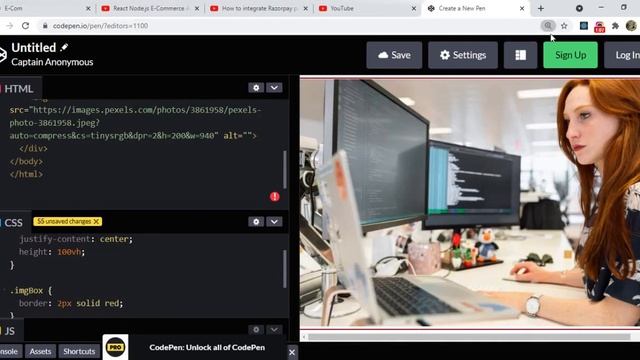
Task: Open the browser extensions puzzle icon
Action: pyautogui.click(x=615, y=26)
